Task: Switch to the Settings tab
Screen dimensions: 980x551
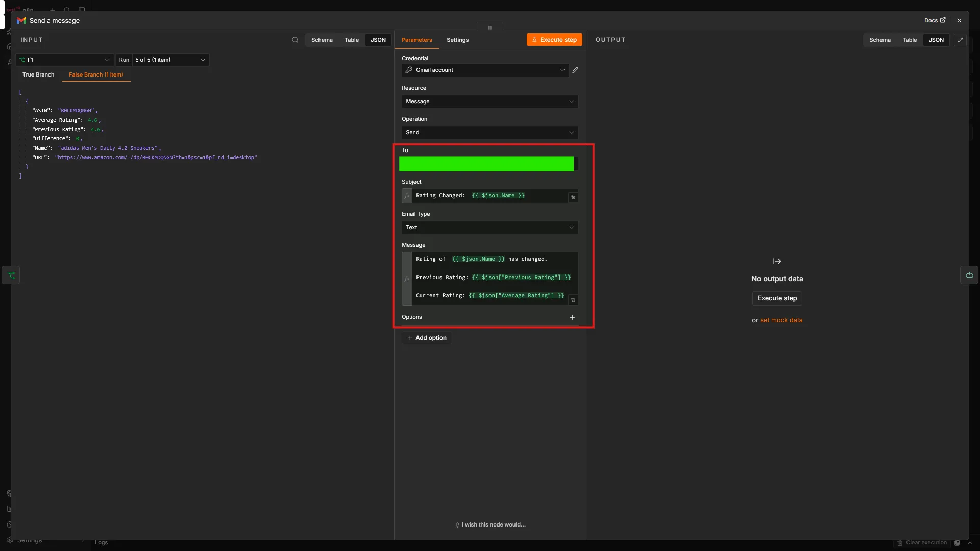Action: pyautogui.click(x=457, y=40)
